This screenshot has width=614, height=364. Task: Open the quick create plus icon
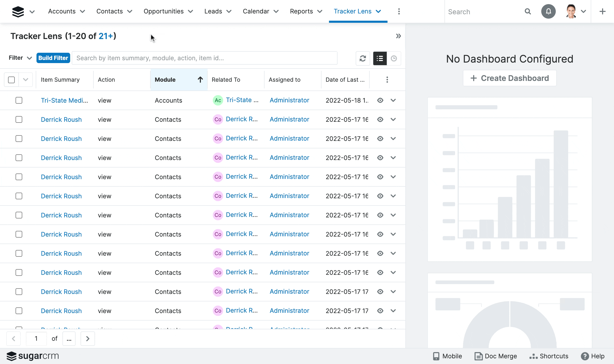(x=602, y=11)
